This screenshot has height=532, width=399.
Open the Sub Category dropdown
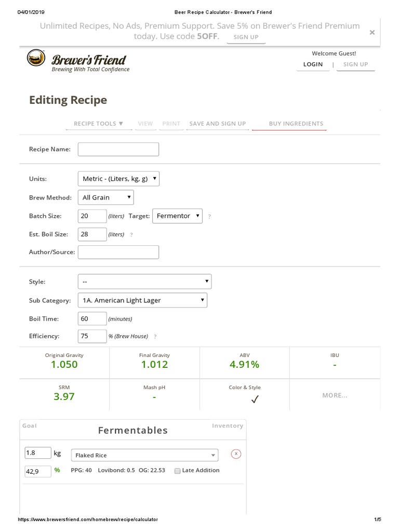tap(142, 300)
